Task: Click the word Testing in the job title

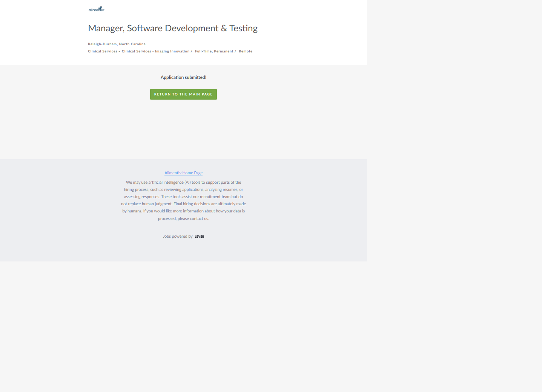Action: tap(243, 28)
